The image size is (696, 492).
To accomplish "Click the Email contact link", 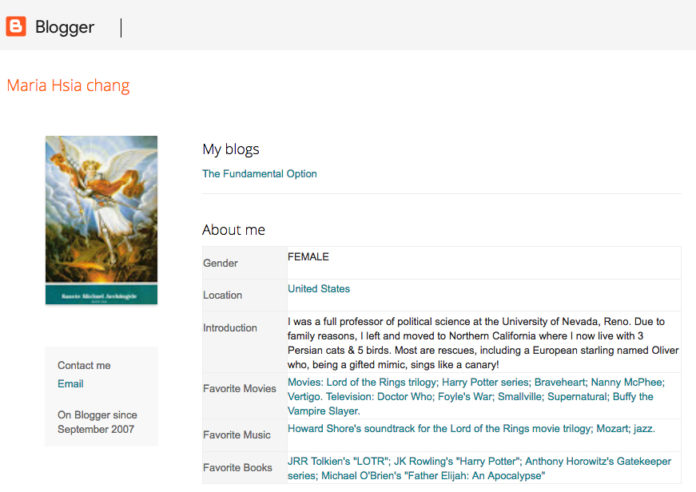I will pyautogui.click(x=70, y=384).
